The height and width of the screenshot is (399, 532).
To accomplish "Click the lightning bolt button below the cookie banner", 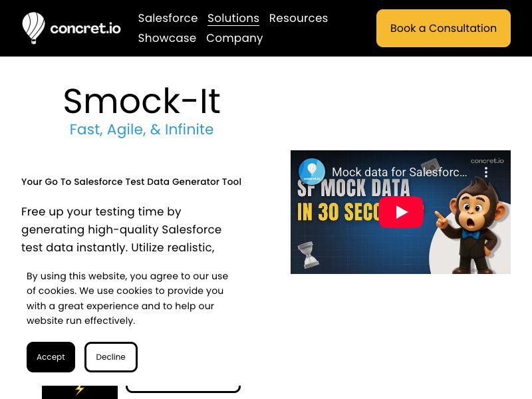I will 79,391.
